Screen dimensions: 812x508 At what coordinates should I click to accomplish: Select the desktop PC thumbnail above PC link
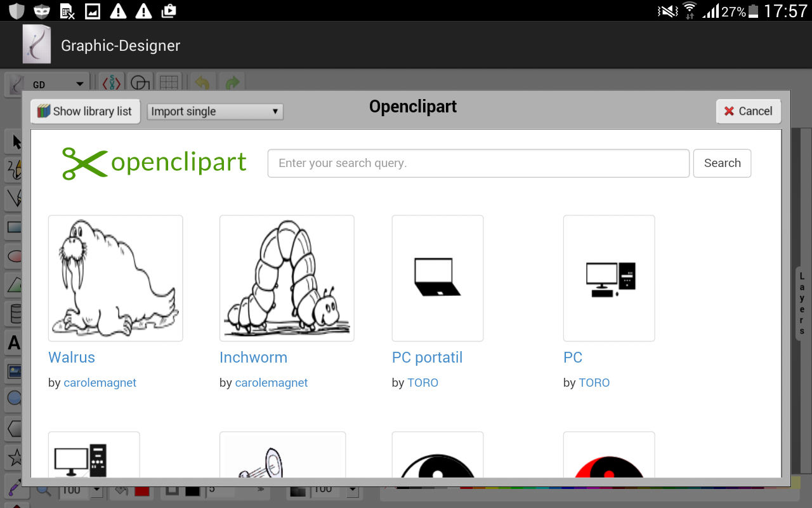click(x=609, y=278)
